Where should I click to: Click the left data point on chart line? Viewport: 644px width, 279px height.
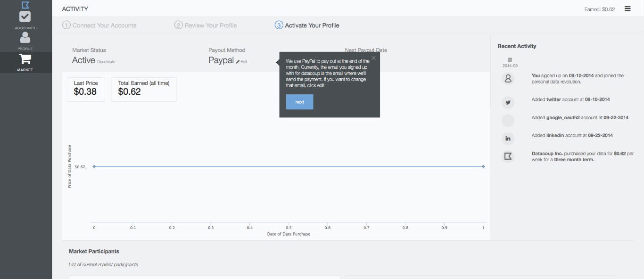click(x=94, y=166)
